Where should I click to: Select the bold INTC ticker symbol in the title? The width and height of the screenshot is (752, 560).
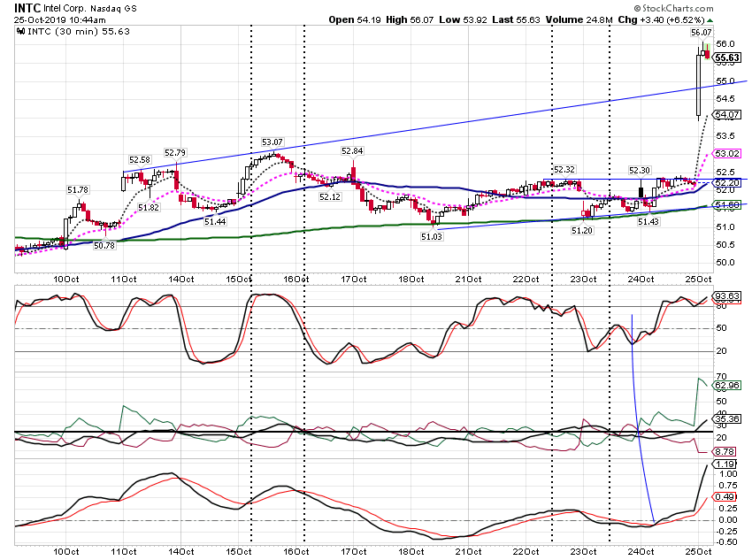(27, 8)
